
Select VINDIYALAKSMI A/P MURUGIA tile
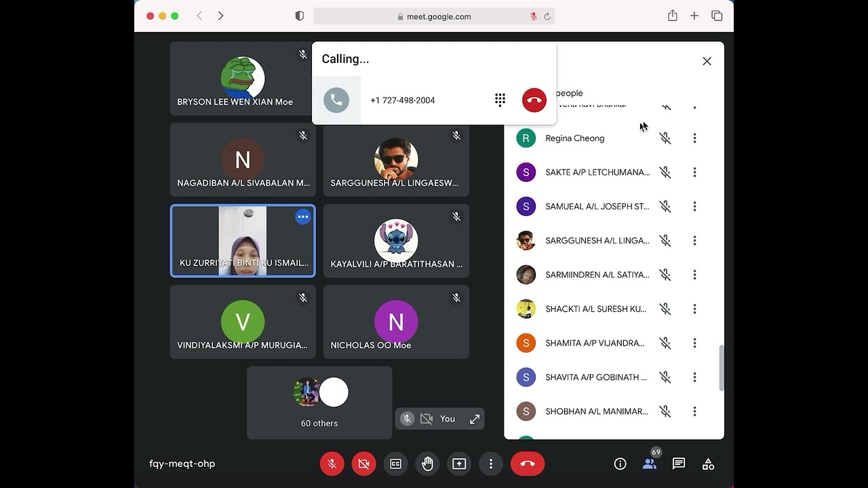point(243,322)
